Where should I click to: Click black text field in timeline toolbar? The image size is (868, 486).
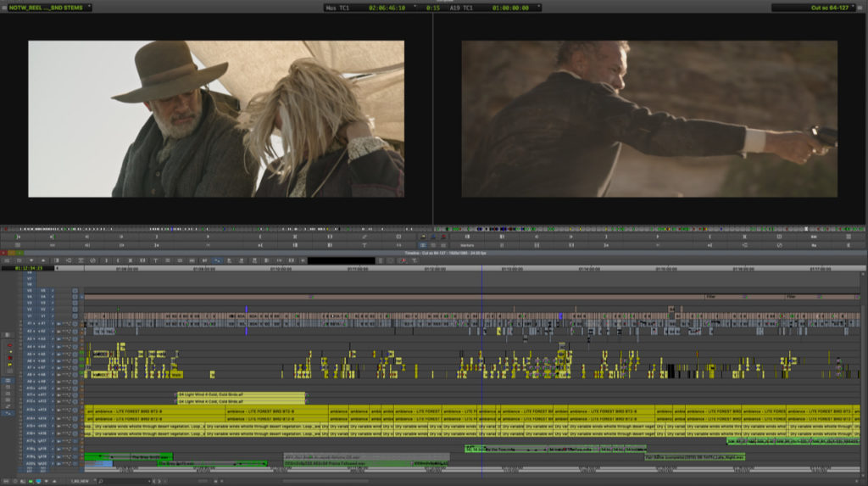(x=342, y=260)
